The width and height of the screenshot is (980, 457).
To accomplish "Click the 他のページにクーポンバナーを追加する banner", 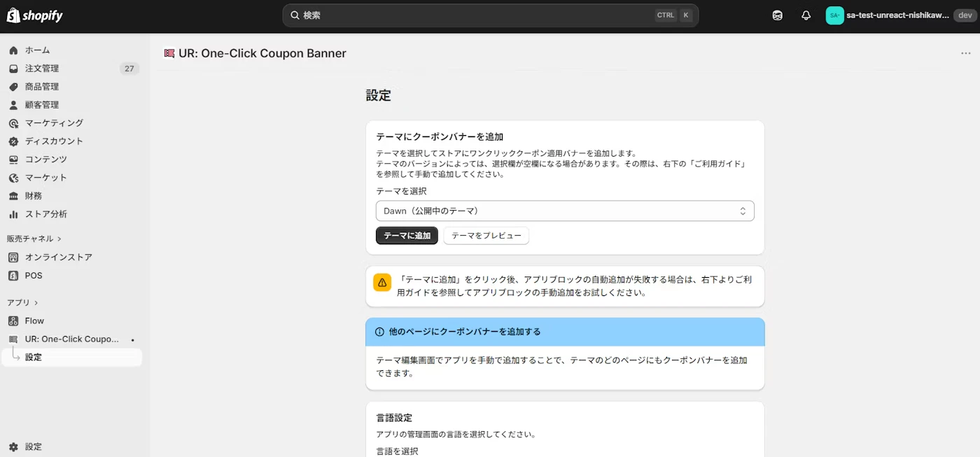I will coord(565,332).
